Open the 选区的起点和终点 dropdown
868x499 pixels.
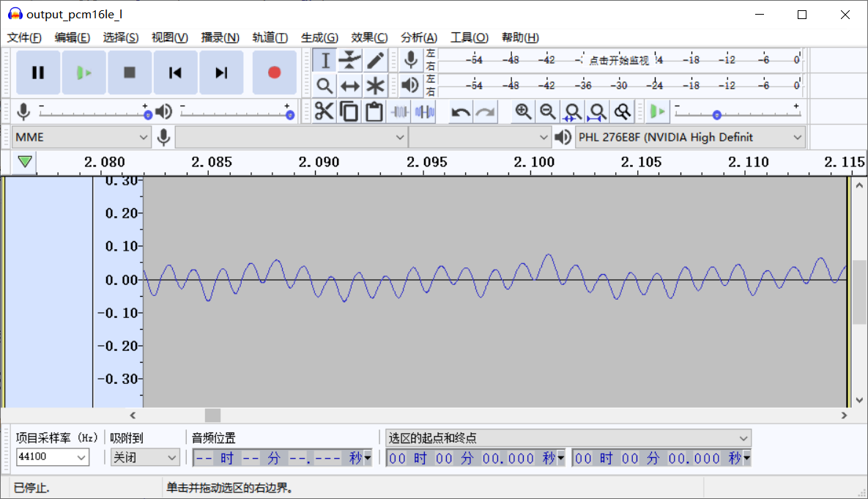(x=568, y=438)
